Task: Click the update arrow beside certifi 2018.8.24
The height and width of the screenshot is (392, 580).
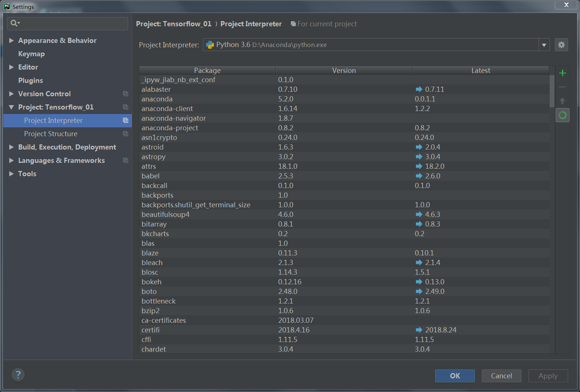Action: pyautogui.click(x=419, y=330)
